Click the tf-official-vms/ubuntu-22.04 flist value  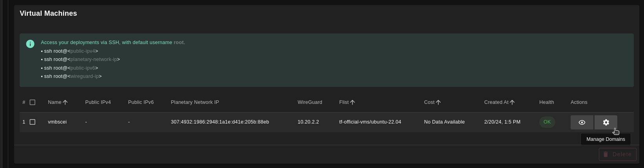pos(370,122)
